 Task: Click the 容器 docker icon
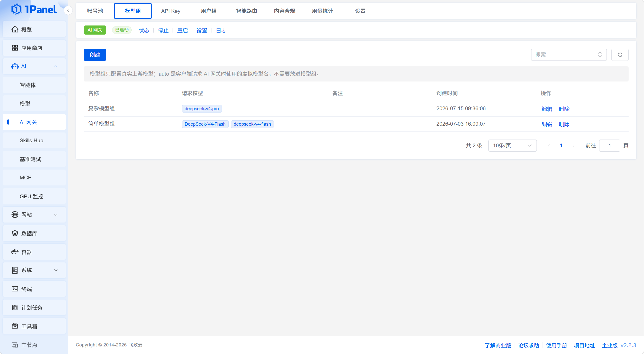click(15, 252)
